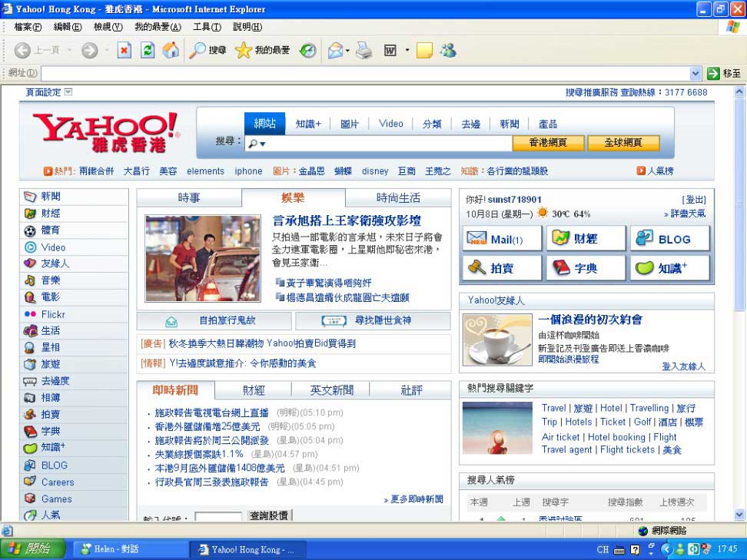
Task: Open the Messenger people toolbar icon
Action: [448, 50]
